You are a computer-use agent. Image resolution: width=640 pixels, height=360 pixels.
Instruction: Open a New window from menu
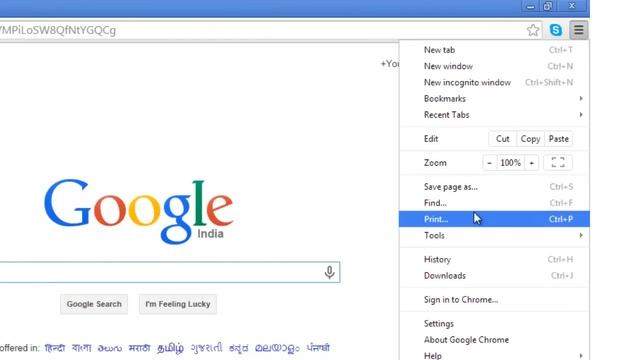(x=494, y=66)
